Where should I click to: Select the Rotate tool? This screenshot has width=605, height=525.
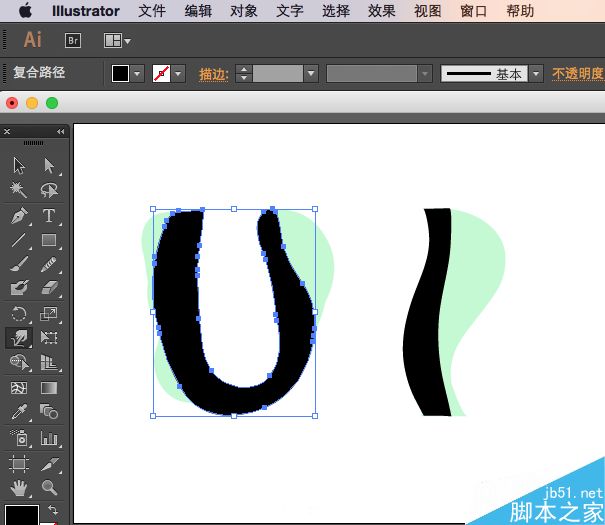pos(19,314)
